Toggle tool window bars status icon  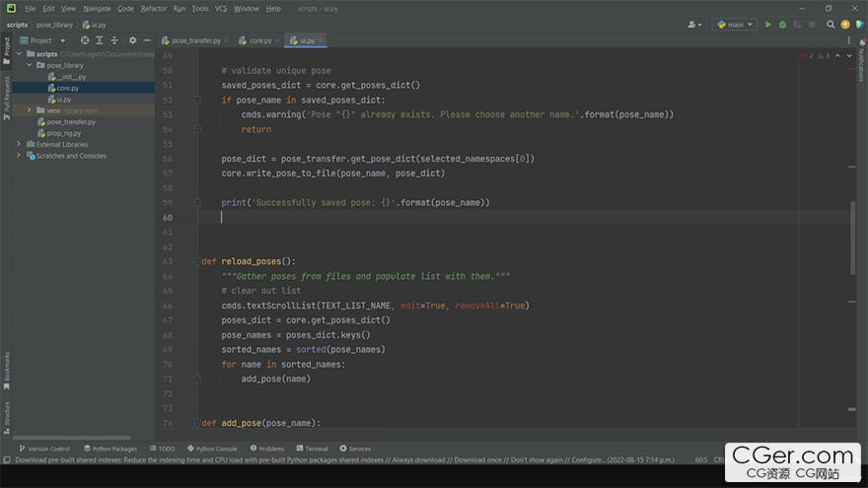(7, 459)
